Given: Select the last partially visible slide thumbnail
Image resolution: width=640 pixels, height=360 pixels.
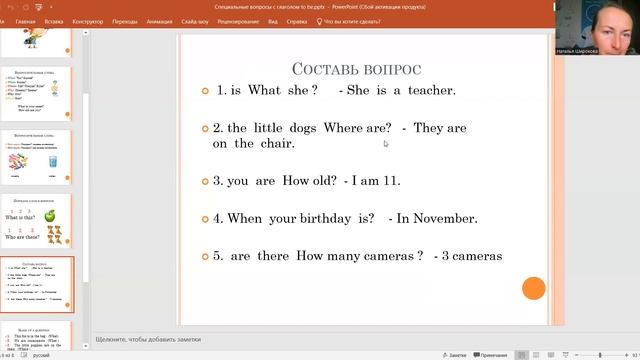Looking at the screenshot, I should pos(36,336).
